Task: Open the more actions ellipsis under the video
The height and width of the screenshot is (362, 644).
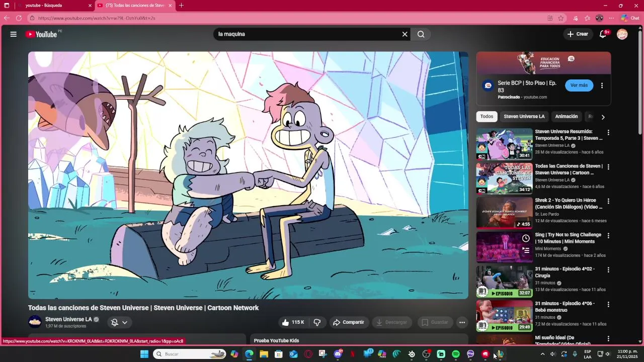Action: (x=462, y=322)
